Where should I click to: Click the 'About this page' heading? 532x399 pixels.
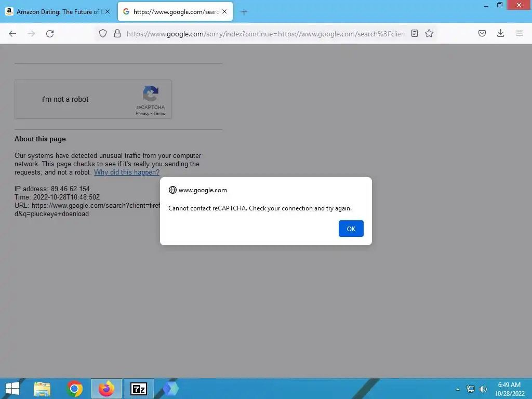(x=40, y=139)
